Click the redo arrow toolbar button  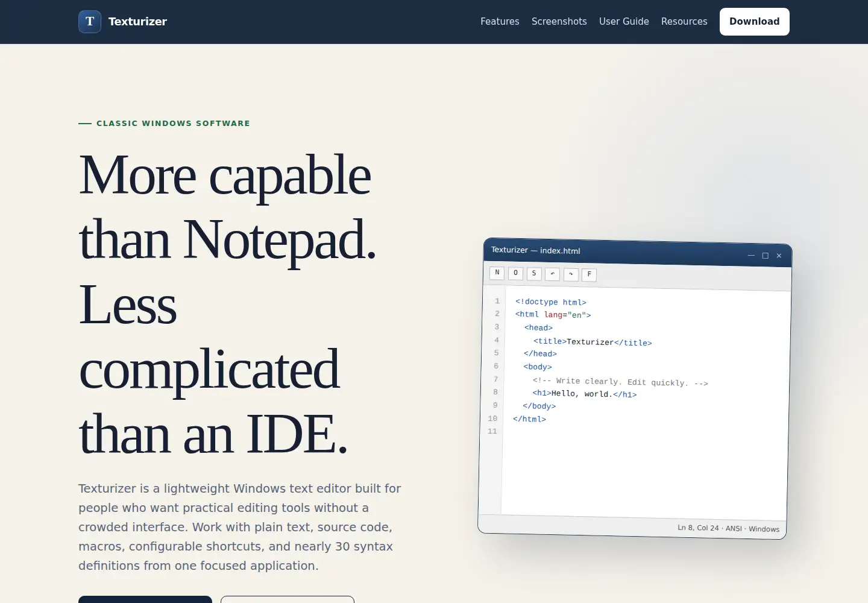pyautogui.click(x=571, y=274)
